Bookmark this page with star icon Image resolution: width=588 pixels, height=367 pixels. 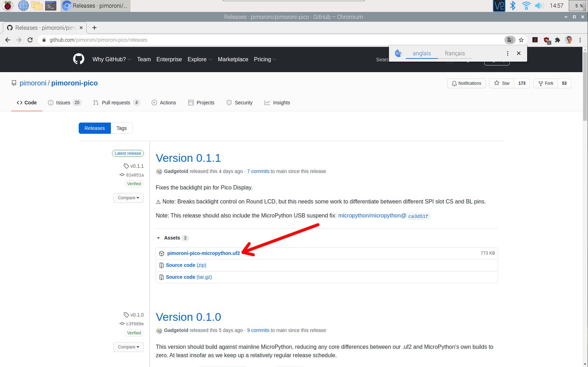(521, 40)
